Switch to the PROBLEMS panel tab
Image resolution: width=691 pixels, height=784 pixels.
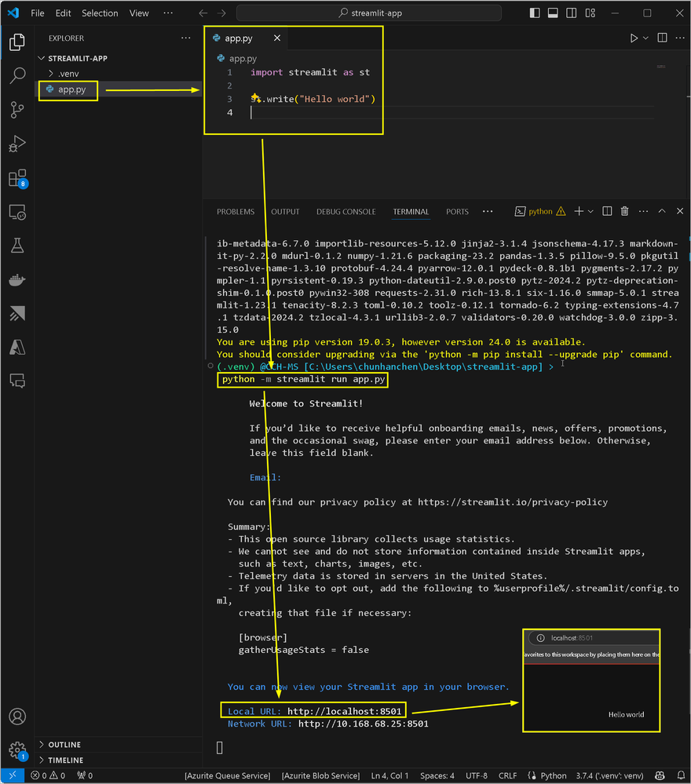click(236, 212)
